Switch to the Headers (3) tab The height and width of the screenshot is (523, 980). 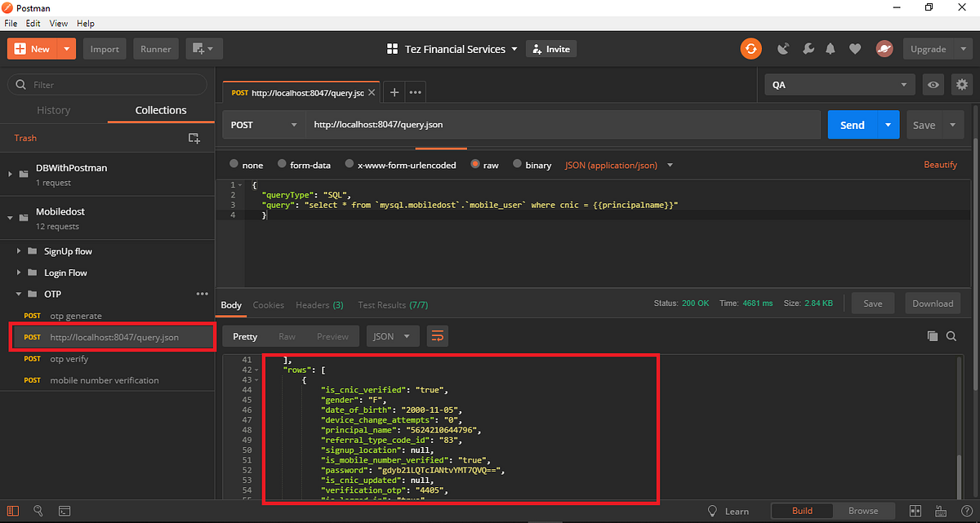click(319, 304)
